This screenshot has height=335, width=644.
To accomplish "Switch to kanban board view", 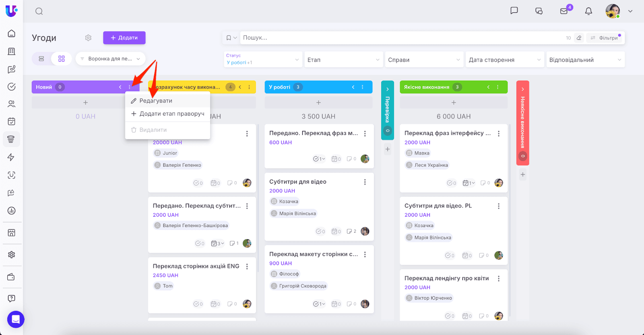I will pyautogui.click(x=62, y=59).
